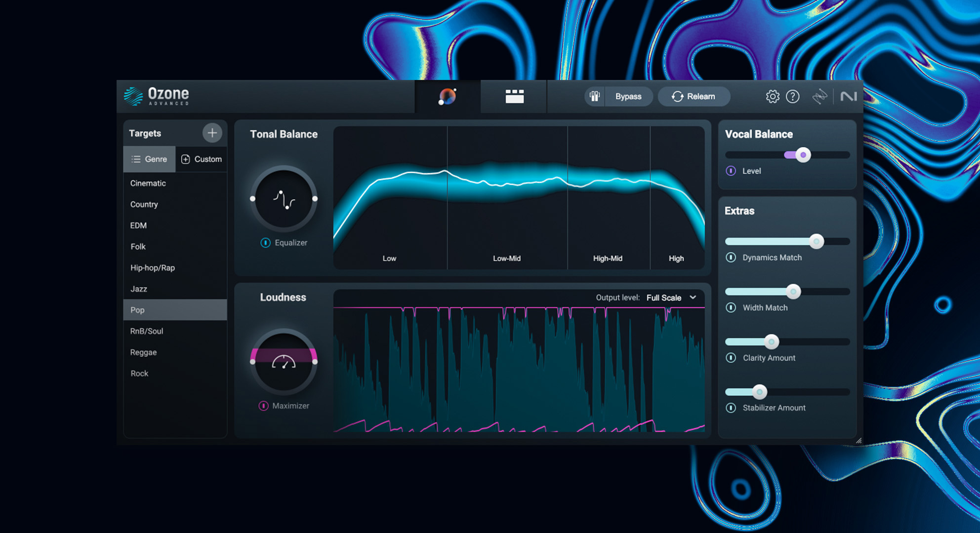Viewport: 980px width, 533px height.
Task: Open the Equalizer module via its knob icon
Action: [284, 200]
